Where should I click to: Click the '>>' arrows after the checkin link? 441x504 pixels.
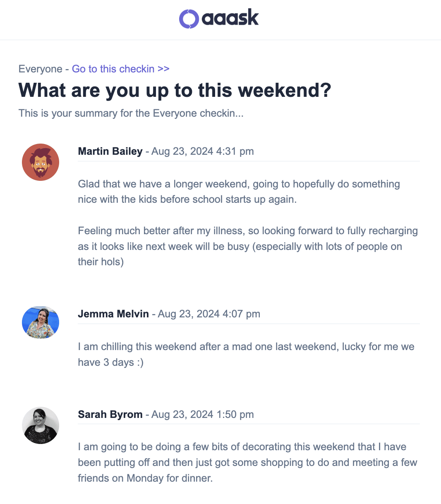pyautogui.click(x=163, y=69)
